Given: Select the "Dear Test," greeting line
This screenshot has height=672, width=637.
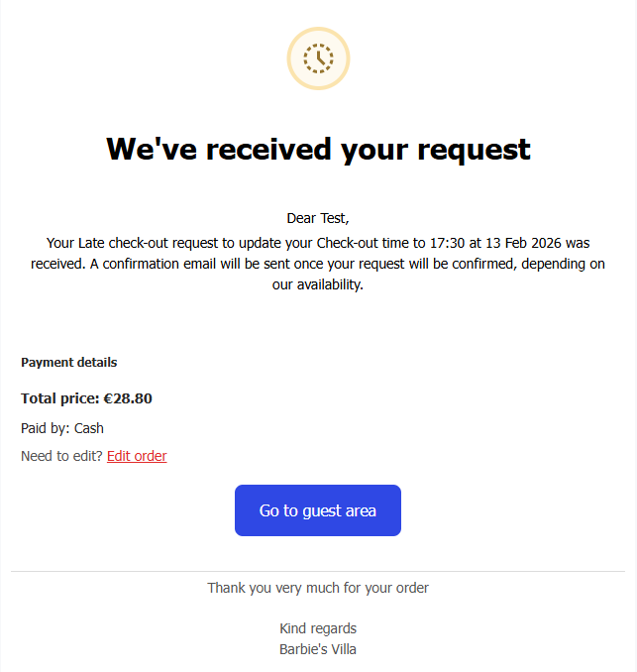Looking at the screenshot, I should click(x=318, y=218).
